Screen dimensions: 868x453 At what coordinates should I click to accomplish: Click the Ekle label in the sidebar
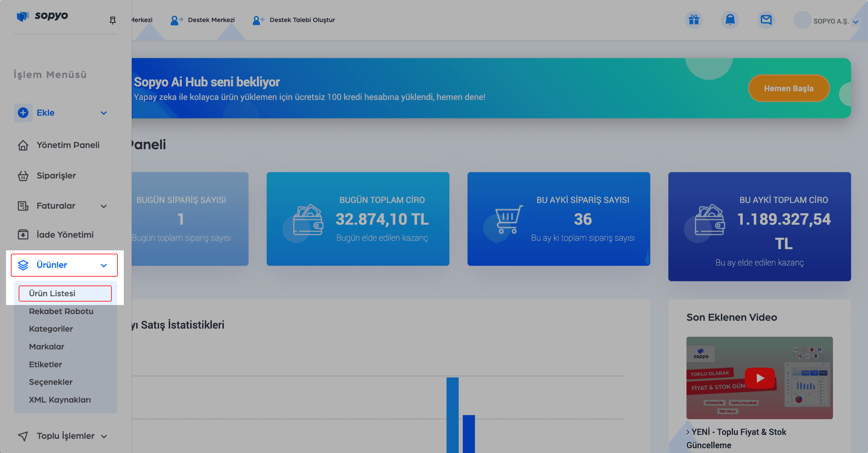pyautogui.click(x=46, y=113)
